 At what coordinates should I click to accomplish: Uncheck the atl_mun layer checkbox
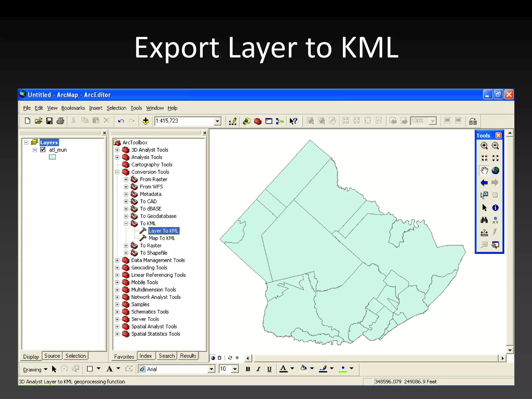click(43, 150)
